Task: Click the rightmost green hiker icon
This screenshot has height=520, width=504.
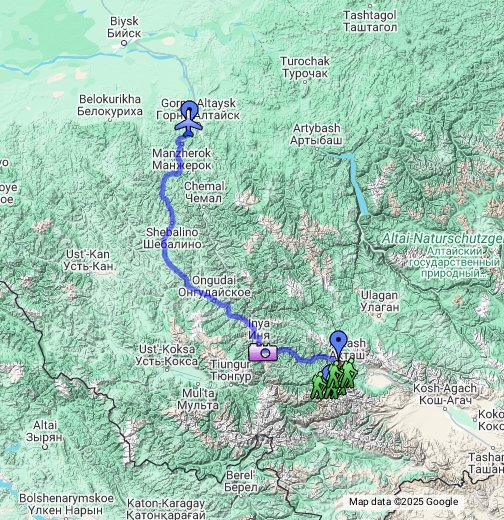Action: [349, 373]
